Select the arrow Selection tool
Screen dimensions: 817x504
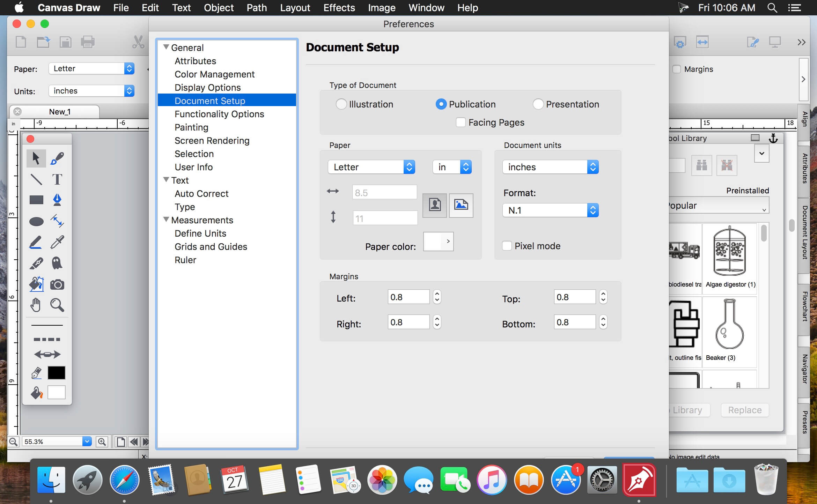tap(36, 158)
